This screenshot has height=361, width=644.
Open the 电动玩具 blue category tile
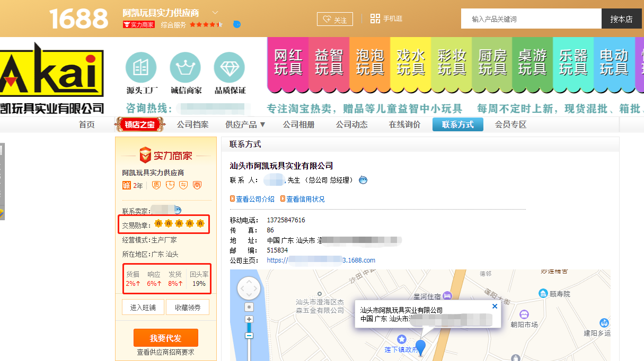point(614,64)
